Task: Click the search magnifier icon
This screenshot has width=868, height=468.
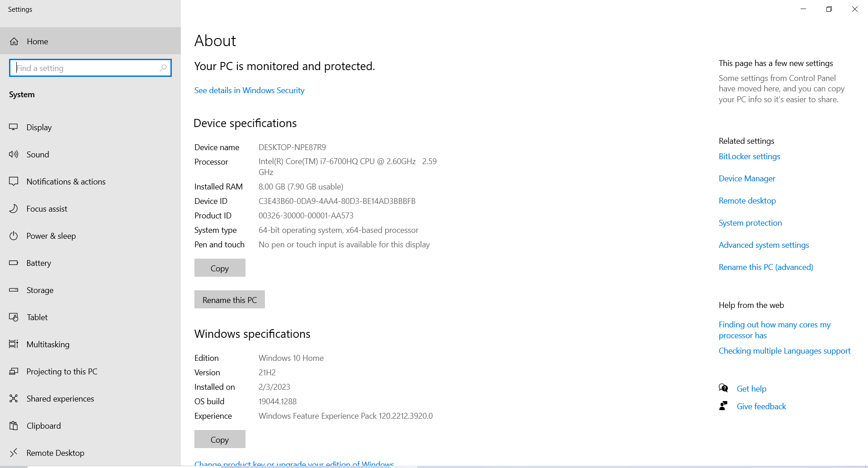Action: 163,68
